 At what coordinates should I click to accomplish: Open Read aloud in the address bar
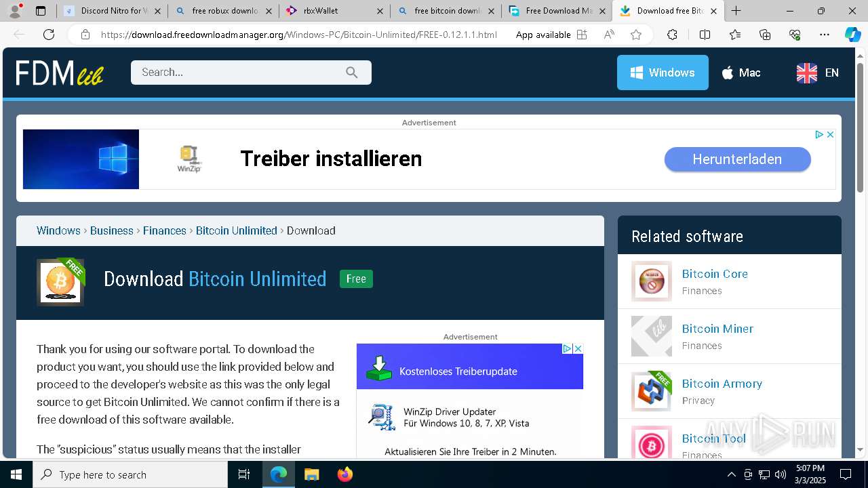609,35
